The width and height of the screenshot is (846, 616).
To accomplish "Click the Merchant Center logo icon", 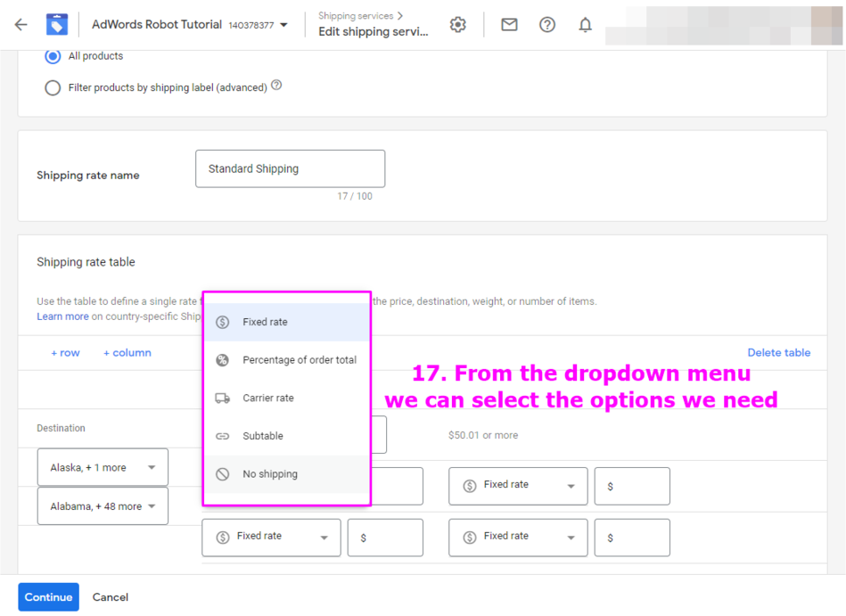I will point(57,25).
